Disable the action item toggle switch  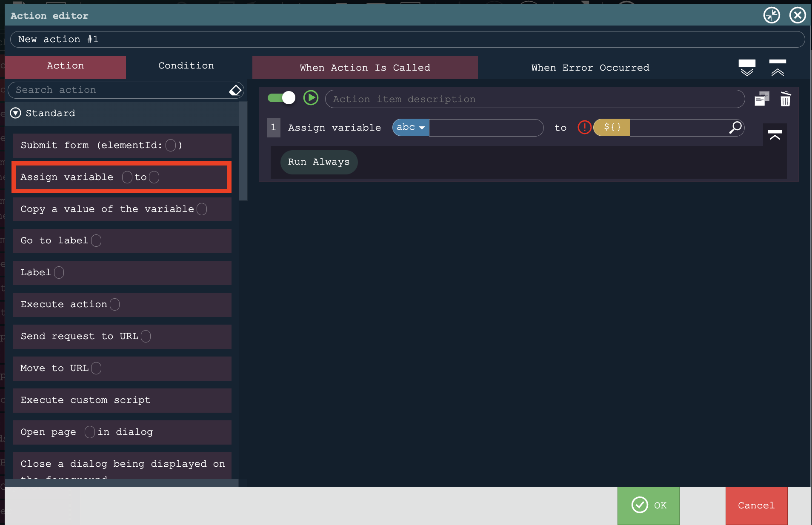pos(281,98)
